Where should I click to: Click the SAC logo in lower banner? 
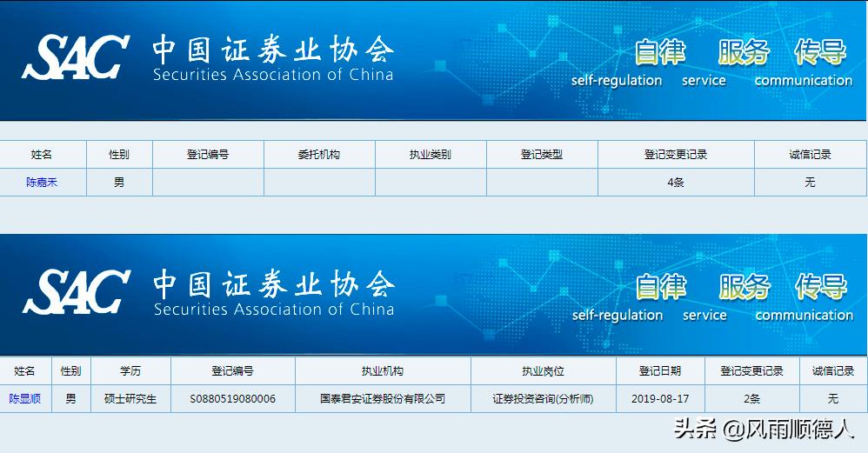coord(77,291)
